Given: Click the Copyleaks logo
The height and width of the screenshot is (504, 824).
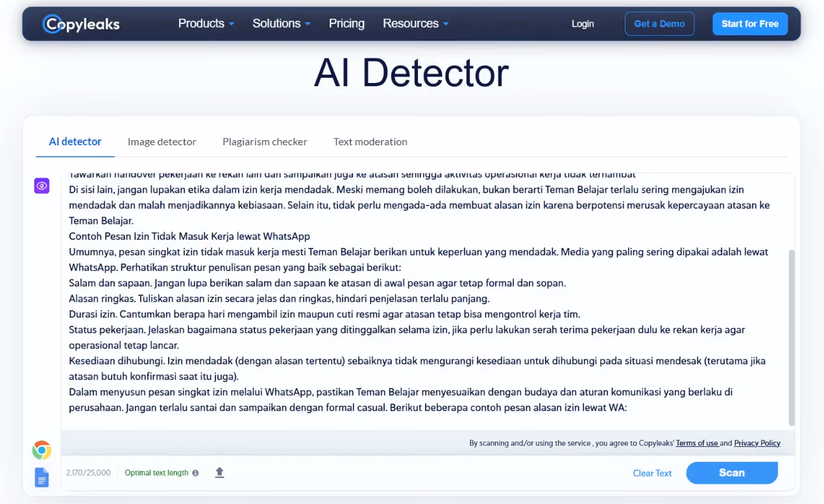Looking at the screenshot, I should pyautogui.click(x=81, y=24).
